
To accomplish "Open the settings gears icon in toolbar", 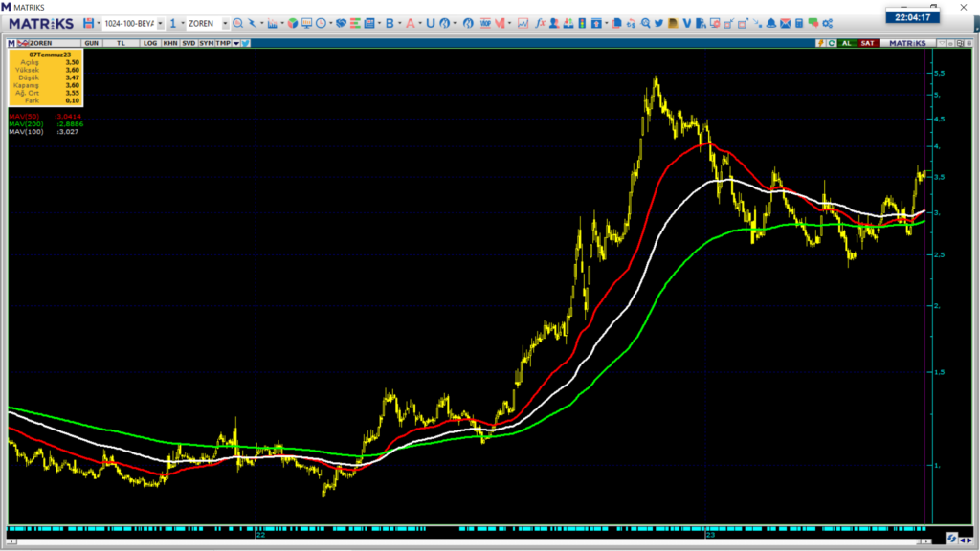I will pyautogui.click(x=826, y=23).
